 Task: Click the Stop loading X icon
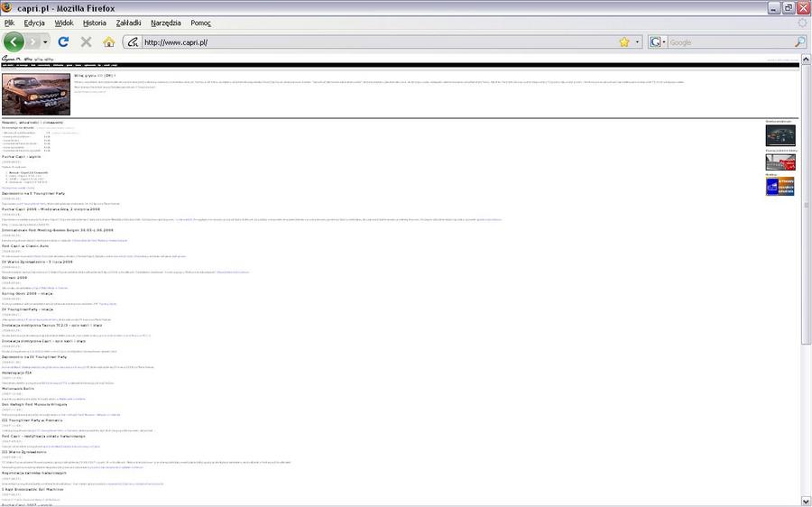[86, 41]
